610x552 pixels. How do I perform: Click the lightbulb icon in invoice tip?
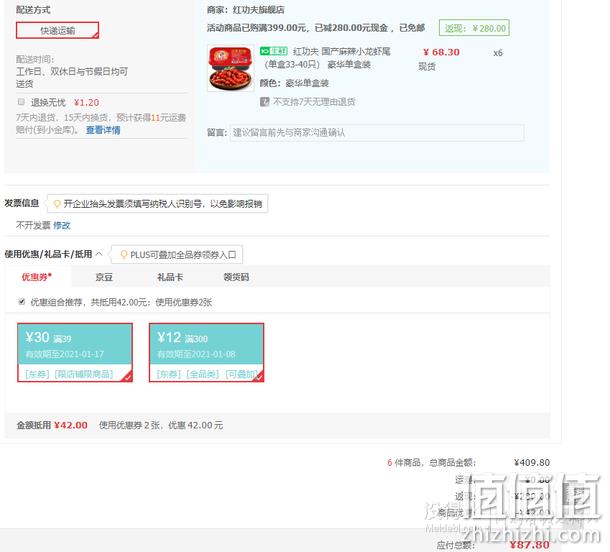[57, 203]
